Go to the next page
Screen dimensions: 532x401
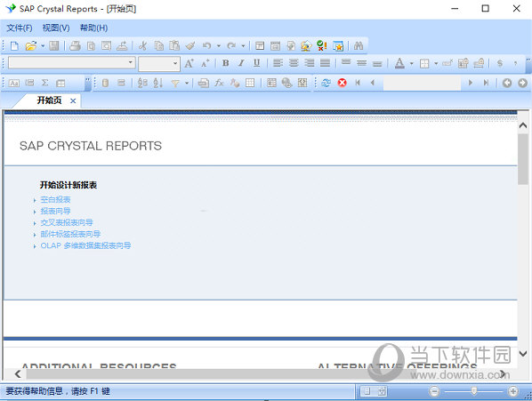click(x=471, y=83)
